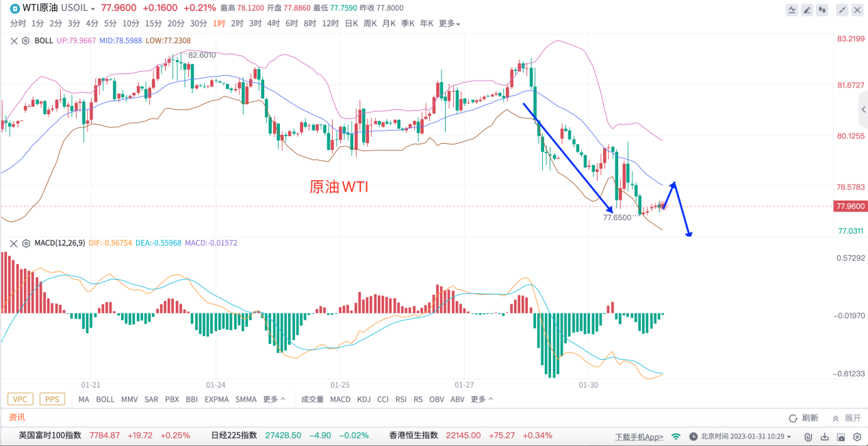Viewport: 868px width, 446px height.
Task: Expand the 更多 timeframe dropdown
Action: (x=449, y=23)
